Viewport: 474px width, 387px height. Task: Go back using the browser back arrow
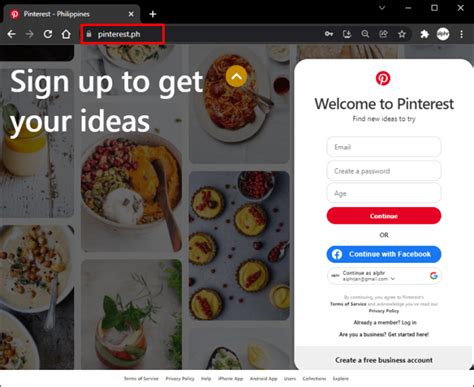pyautogui.click(x=11, y=34)
